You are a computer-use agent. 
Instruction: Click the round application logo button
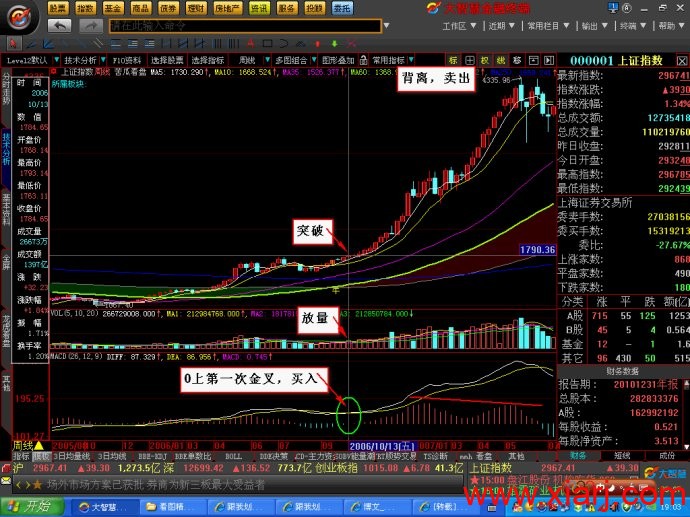click(x=19, y=18)
